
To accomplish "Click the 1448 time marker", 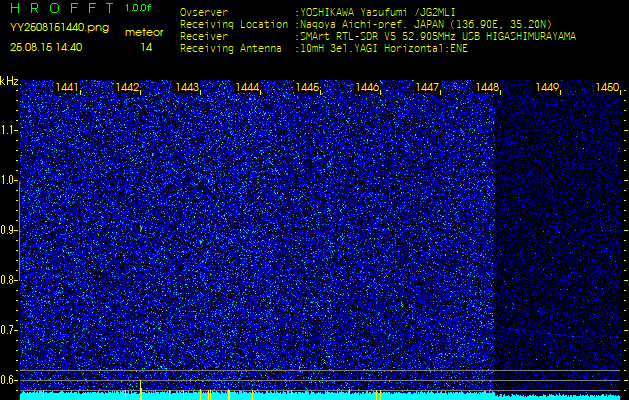I will [x=487, y=87].
